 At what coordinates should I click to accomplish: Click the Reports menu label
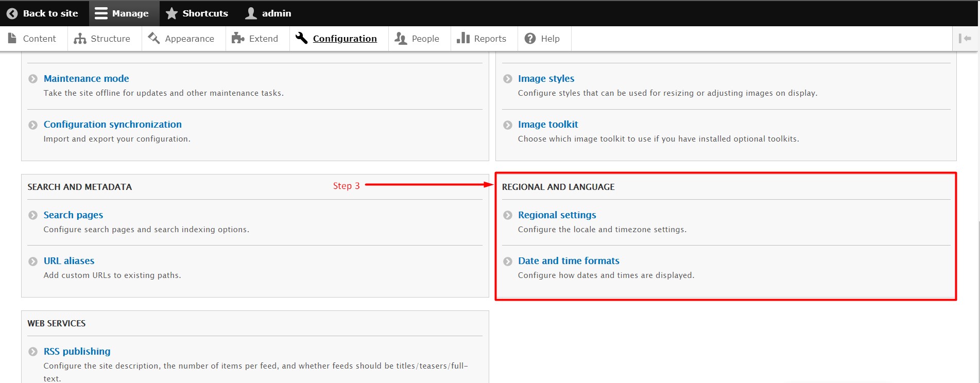490,39
